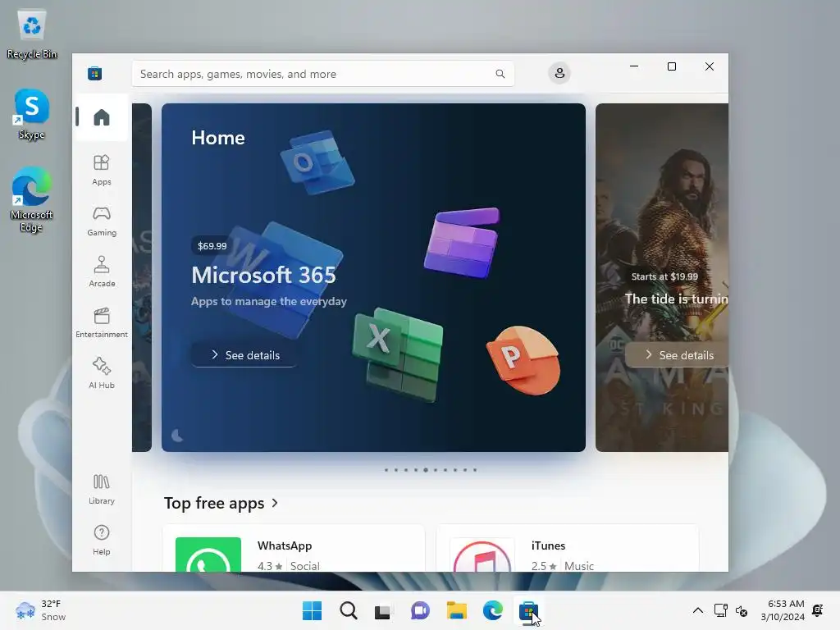The width and height of the screenshot is (840, 630).
Task: Open the Microsoft 365 title on banner
Action: [263, 275]
